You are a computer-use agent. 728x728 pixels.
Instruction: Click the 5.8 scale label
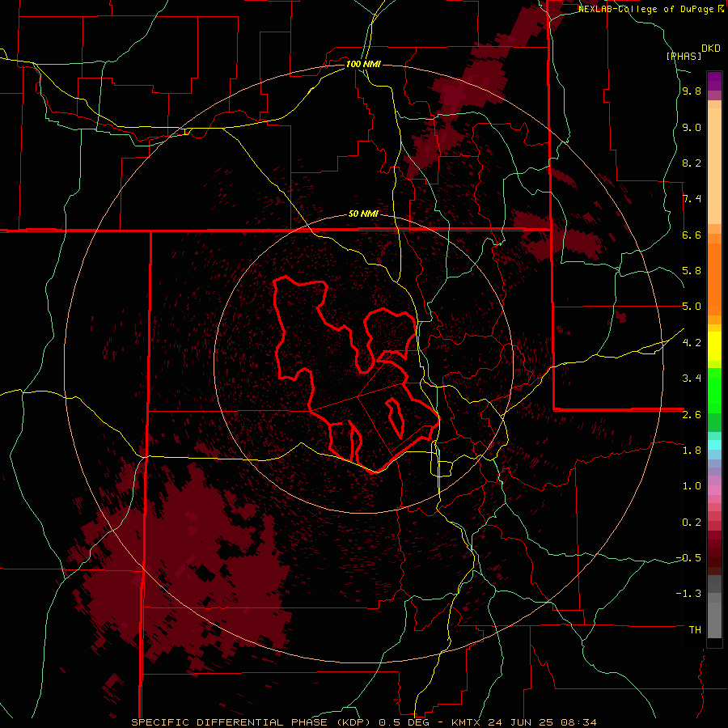tap(692, 271)
